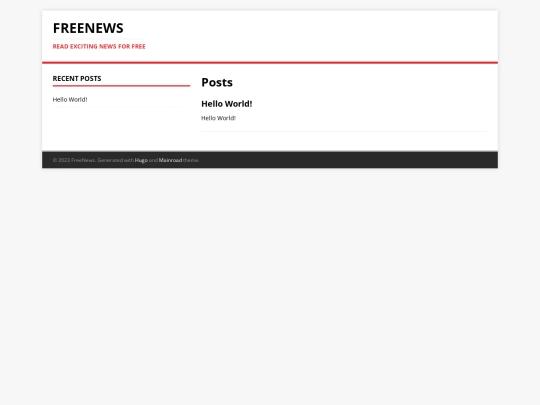Select the 'Posts' page heading
Image resolution: width=540 pixels, height=405 pixels.
217,82
